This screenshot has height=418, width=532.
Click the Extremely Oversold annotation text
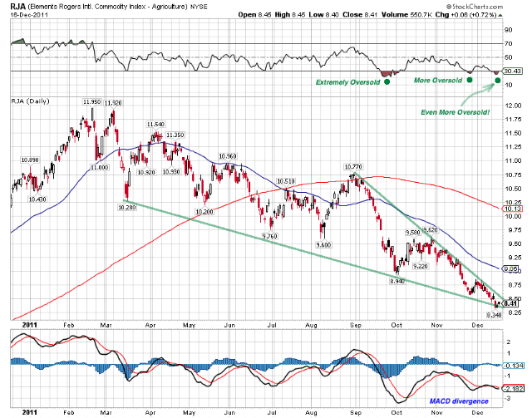[x=347, y=82]
